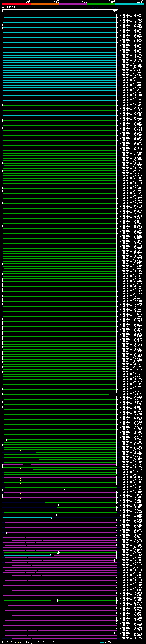Click hit UniRef100_A6WE36
The image size is (146, 644).
(x=131, y=548)
